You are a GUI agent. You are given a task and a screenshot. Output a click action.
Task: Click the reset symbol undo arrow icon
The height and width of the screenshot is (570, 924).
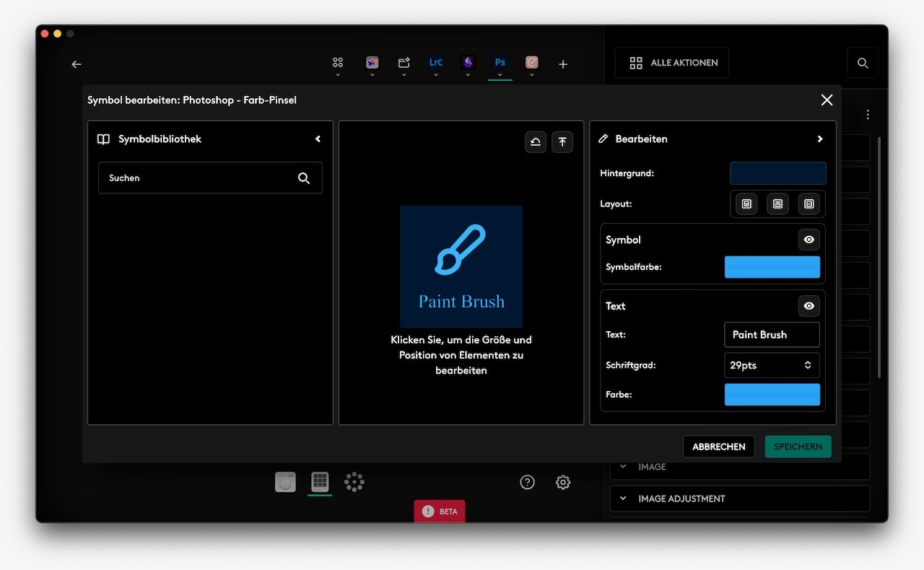click(x=536, y=142)
